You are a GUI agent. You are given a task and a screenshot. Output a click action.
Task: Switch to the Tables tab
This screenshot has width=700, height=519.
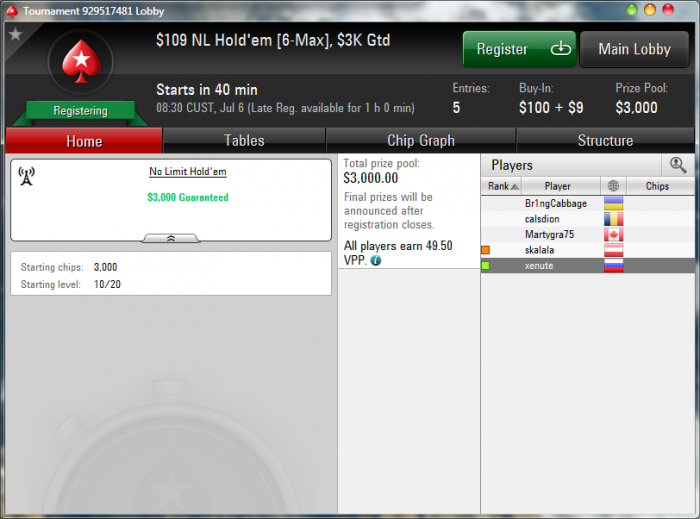[244, 141]
